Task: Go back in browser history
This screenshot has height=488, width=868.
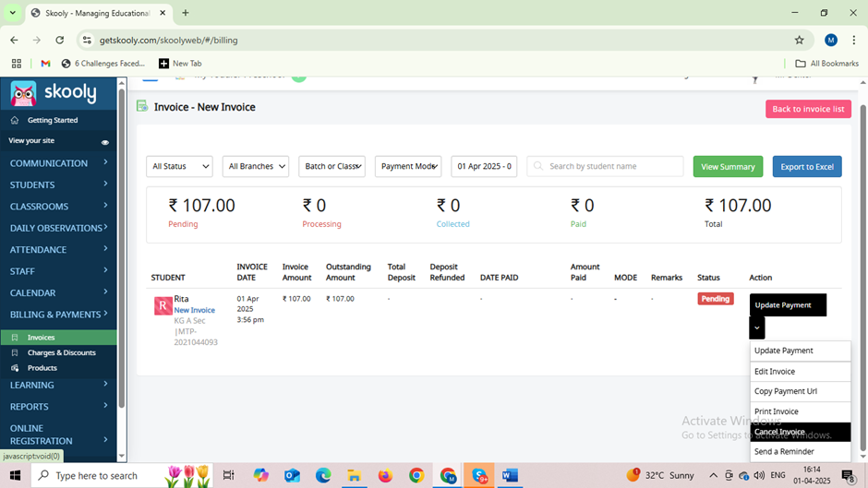Action: [x=15, y=40]
